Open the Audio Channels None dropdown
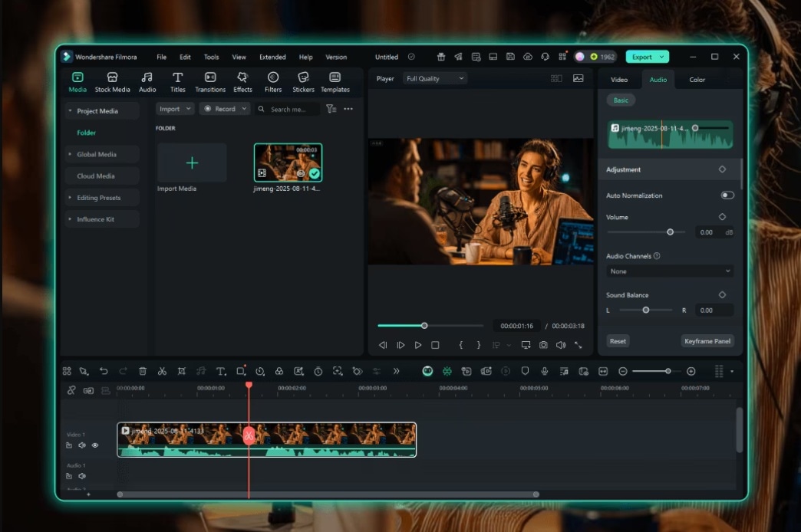 [x=670, y=271]
